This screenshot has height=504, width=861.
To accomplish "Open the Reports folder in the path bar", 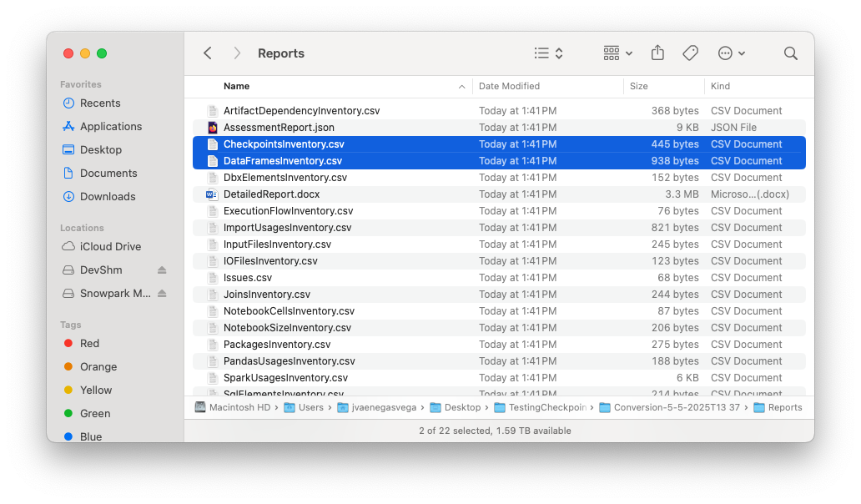I will [x=784, y=407].
